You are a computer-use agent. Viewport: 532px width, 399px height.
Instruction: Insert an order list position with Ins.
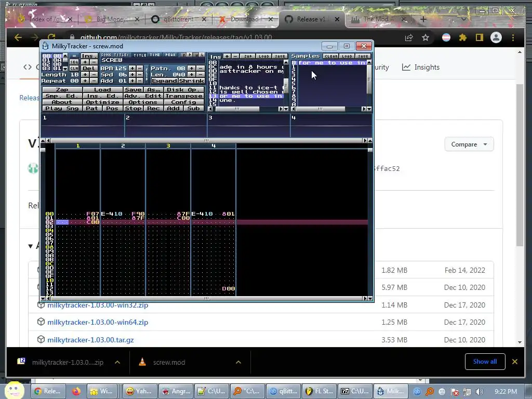[x=89, y=56]
